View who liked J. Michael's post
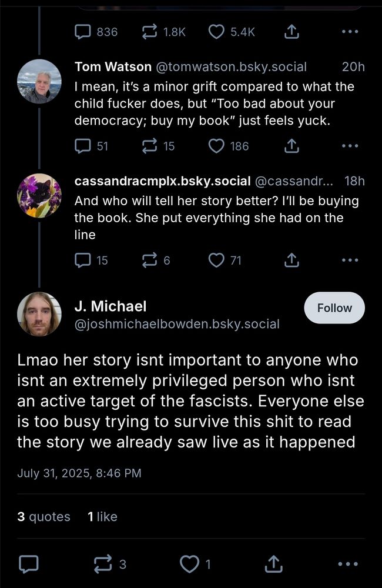 pos(102,517)
